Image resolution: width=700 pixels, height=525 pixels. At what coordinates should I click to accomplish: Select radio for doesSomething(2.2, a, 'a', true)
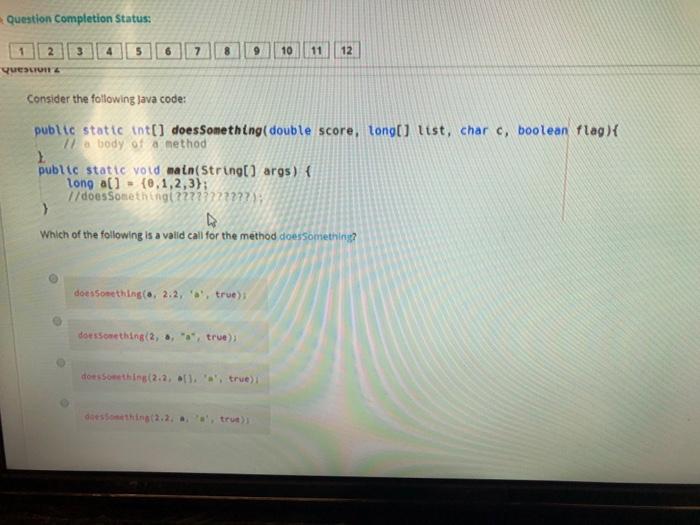coord(64,403)
